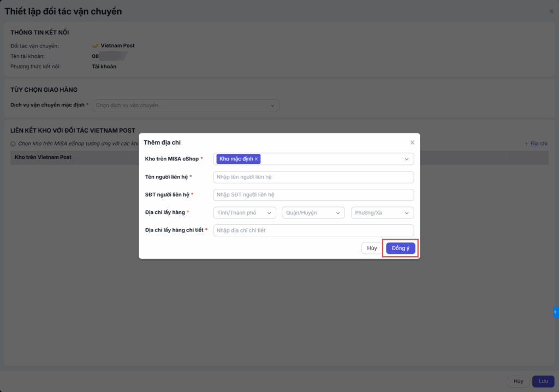
Task: Click the Kho trên Vietnam Post column header
Action: [43, 157]
